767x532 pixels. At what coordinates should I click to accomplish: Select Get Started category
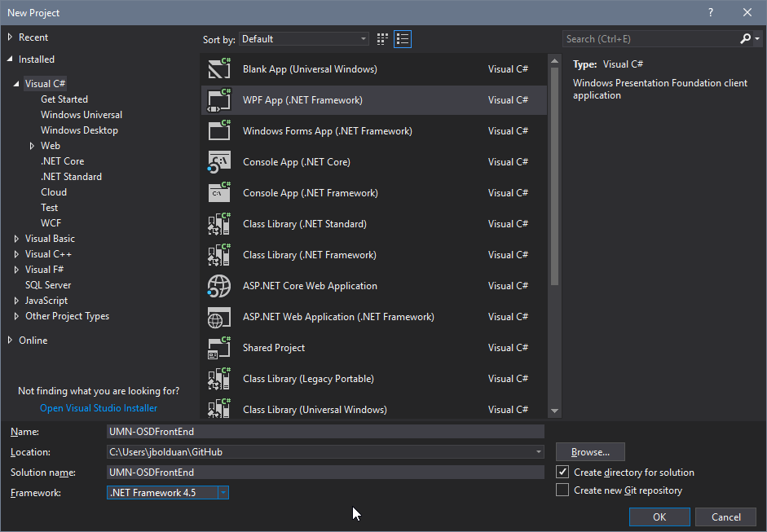[x=64, y=99]
